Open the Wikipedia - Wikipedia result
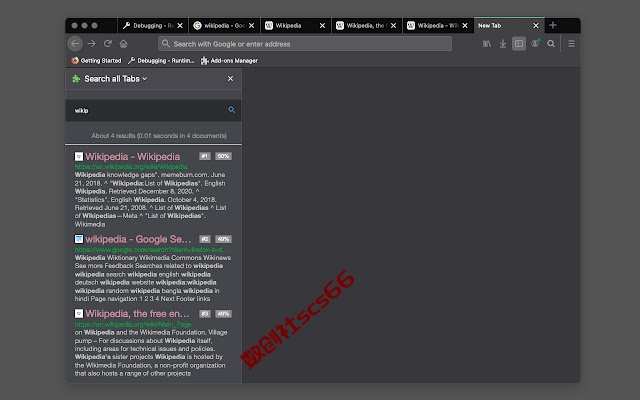The height and width of the screenshot is (400, 640). (x=133, y=157)
